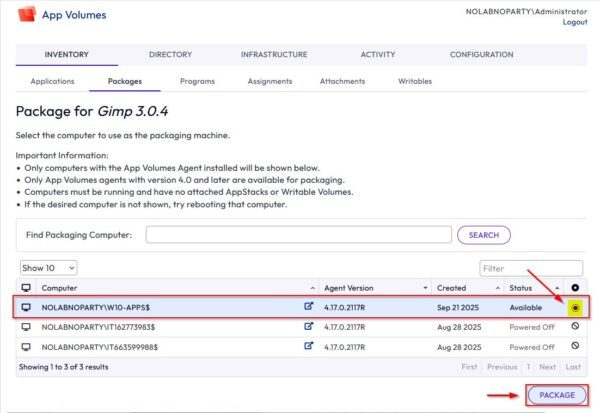Switch to Applications sub-tab
Screen dimensions: 600x413
(52, 81)
